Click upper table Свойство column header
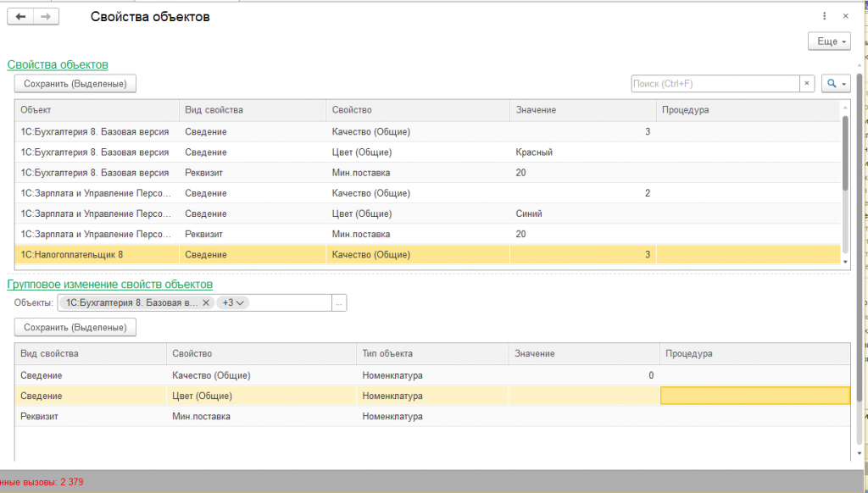This screenshot has width=868, height=493. click(x=417, y=110)
